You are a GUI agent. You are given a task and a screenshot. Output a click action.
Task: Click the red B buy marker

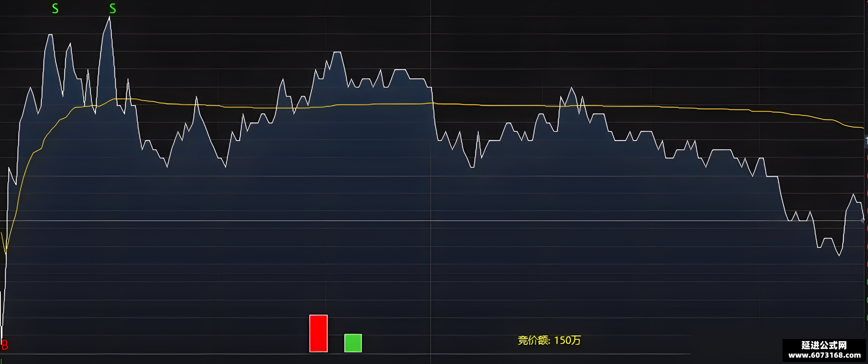tap(5, 345)
